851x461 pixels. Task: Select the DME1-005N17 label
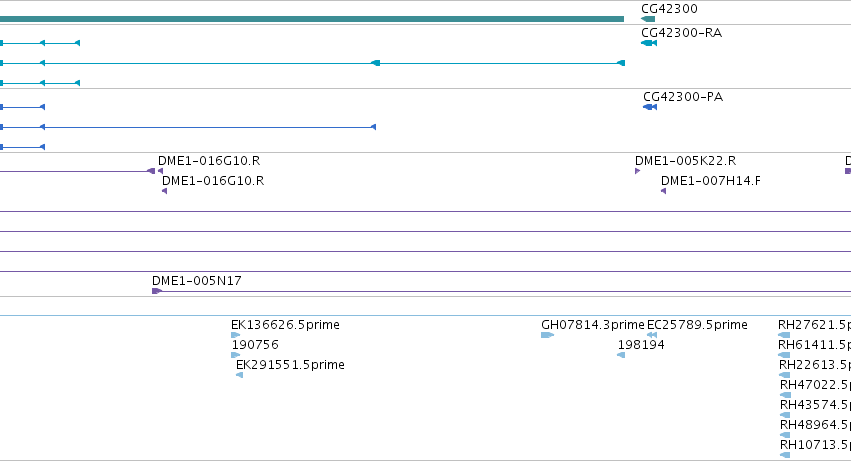click(196, 281)
